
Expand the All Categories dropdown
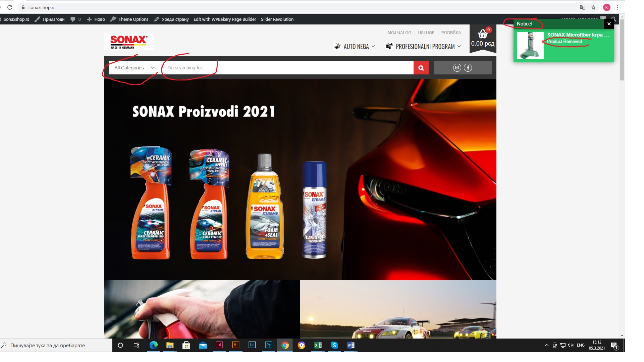coord(134,68)
